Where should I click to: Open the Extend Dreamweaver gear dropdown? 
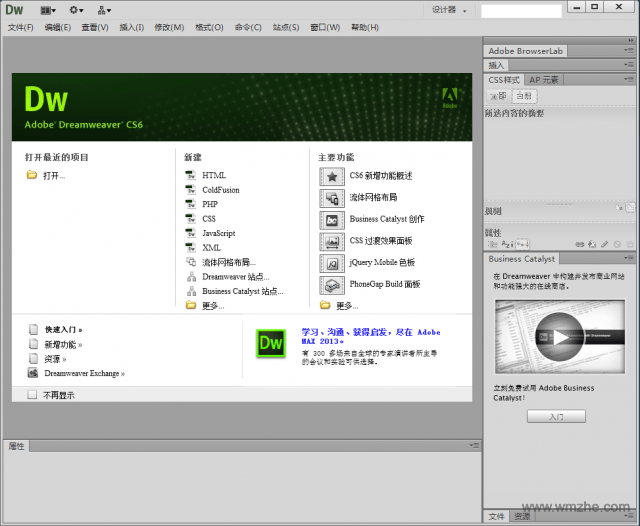point(76,10)
